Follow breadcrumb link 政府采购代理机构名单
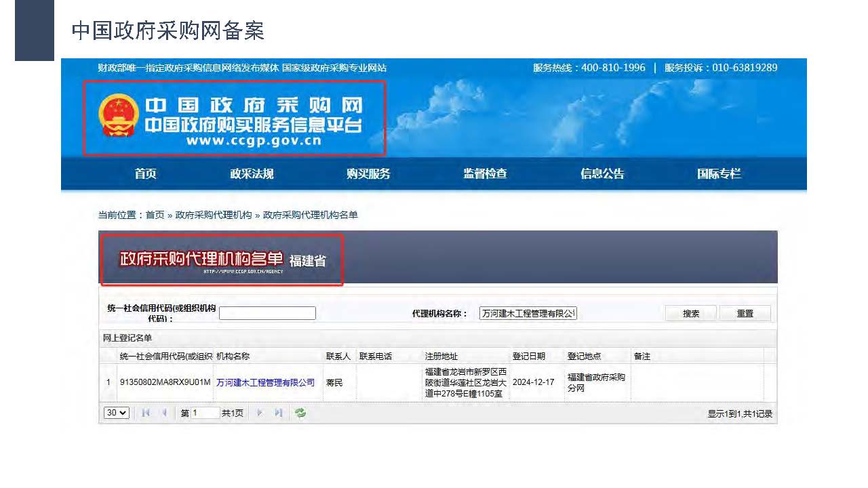The image size is (868, 488). (310, 215)
